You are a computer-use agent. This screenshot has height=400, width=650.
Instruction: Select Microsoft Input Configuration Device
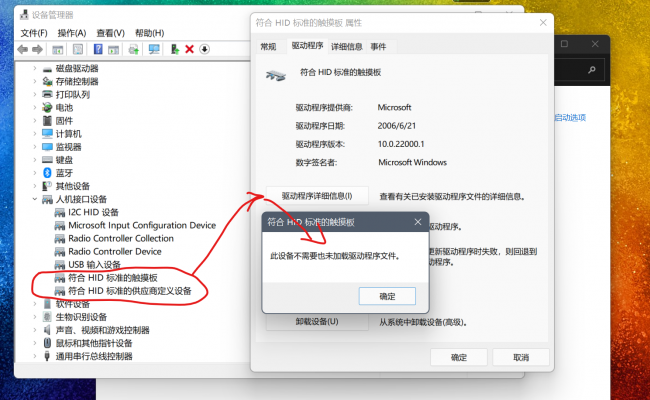142,225
